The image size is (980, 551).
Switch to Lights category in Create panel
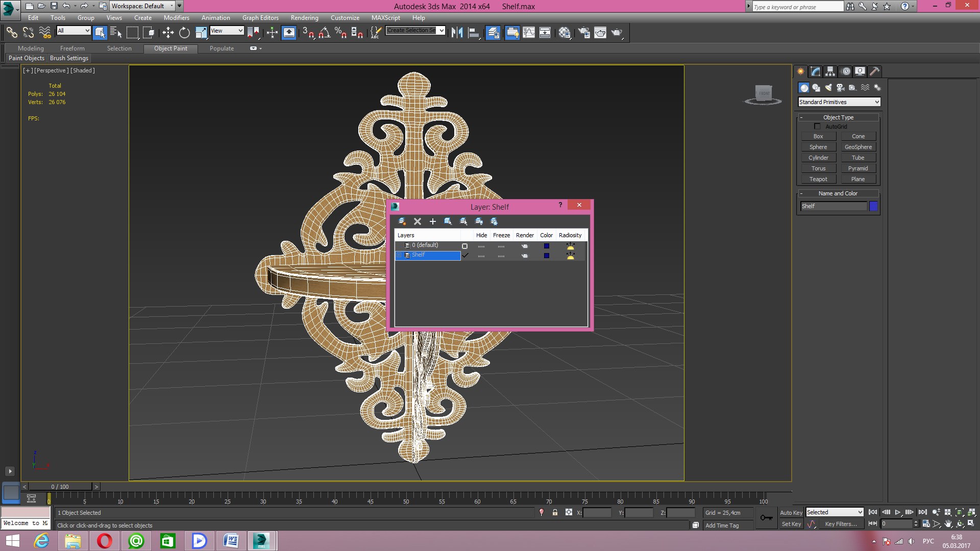click(x=828, y=88)
